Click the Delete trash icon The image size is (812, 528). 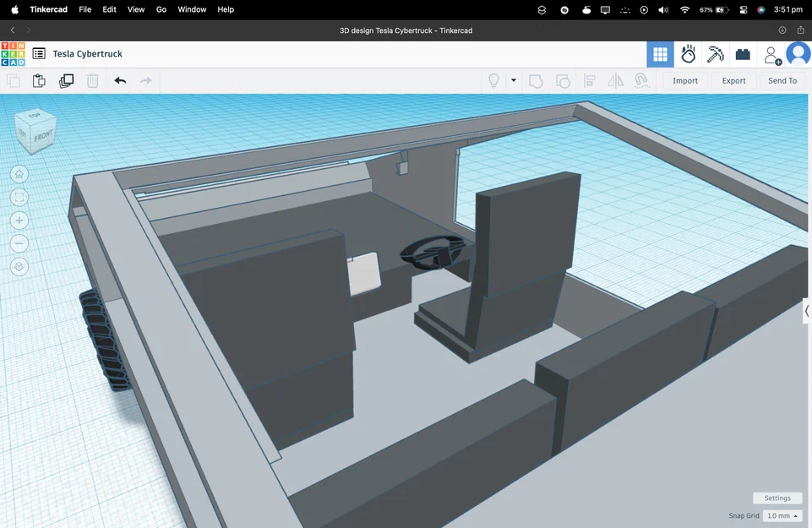[93, 81]
